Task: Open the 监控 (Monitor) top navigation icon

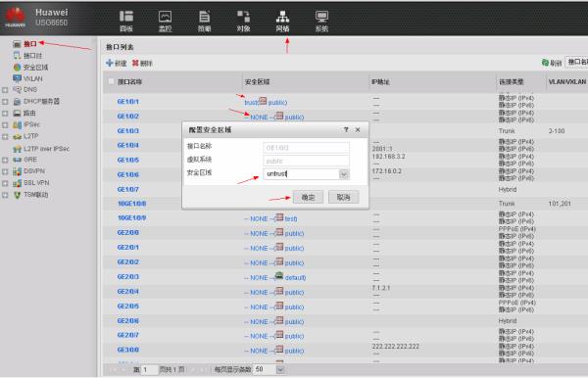Action: (x=165, y=17)
